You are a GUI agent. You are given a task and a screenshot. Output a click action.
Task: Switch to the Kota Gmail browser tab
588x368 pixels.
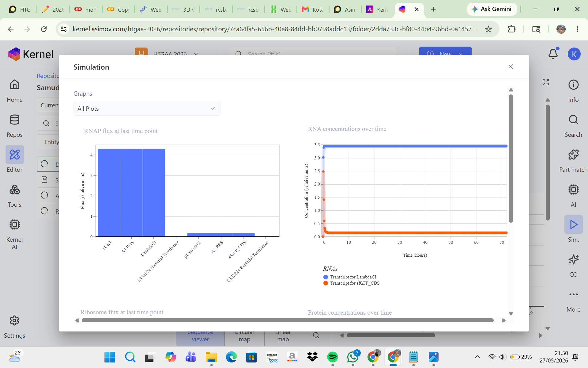313,10
